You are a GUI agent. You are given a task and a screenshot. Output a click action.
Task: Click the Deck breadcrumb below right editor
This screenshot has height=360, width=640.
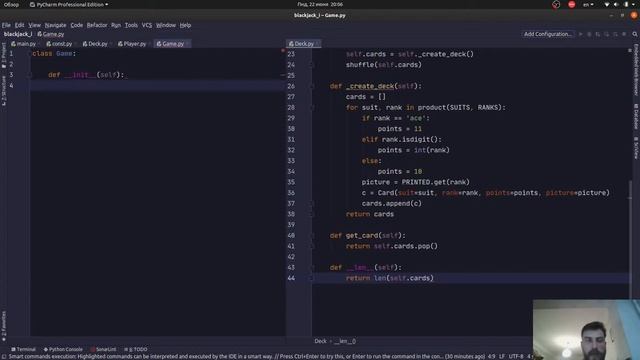pyautogui.click(x=320, y=341)
